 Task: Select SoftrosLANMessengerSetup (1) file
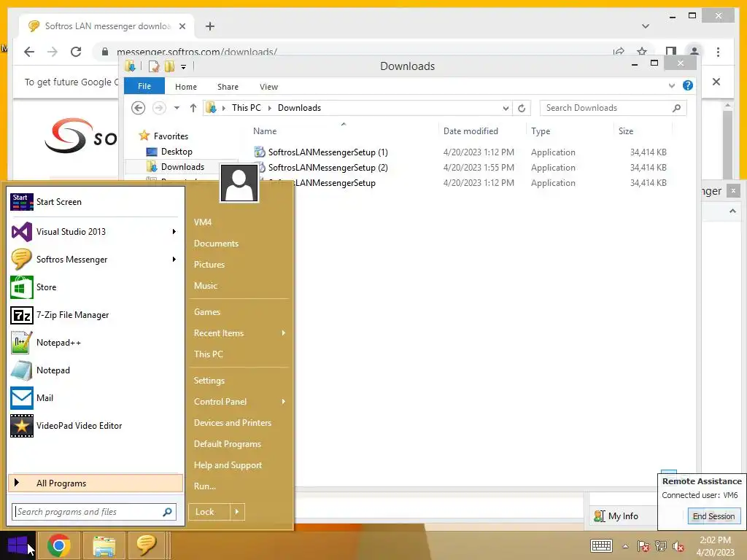(x=328, y=152)
